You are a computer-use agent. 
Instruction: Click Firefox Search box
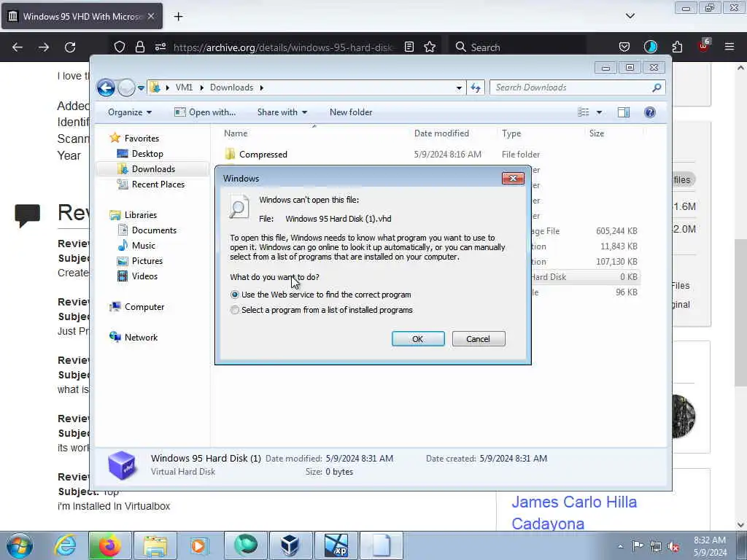(517, 47)
